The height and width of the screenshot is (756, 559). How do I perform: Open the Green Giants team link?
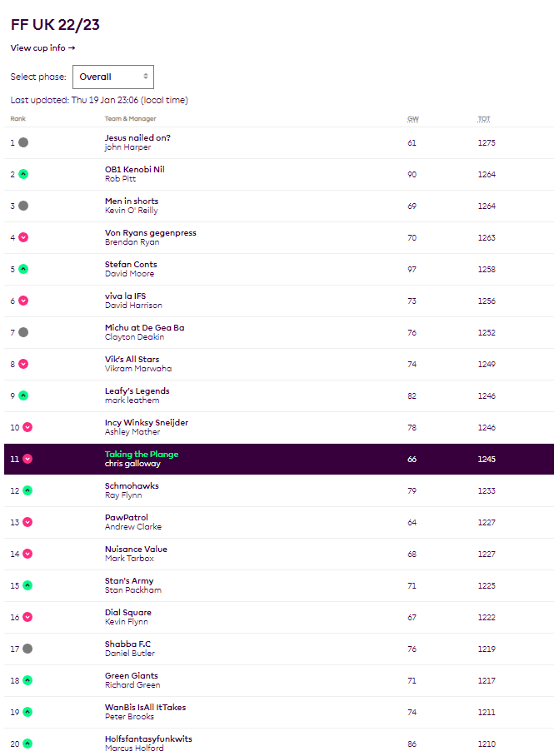point(132,676)
